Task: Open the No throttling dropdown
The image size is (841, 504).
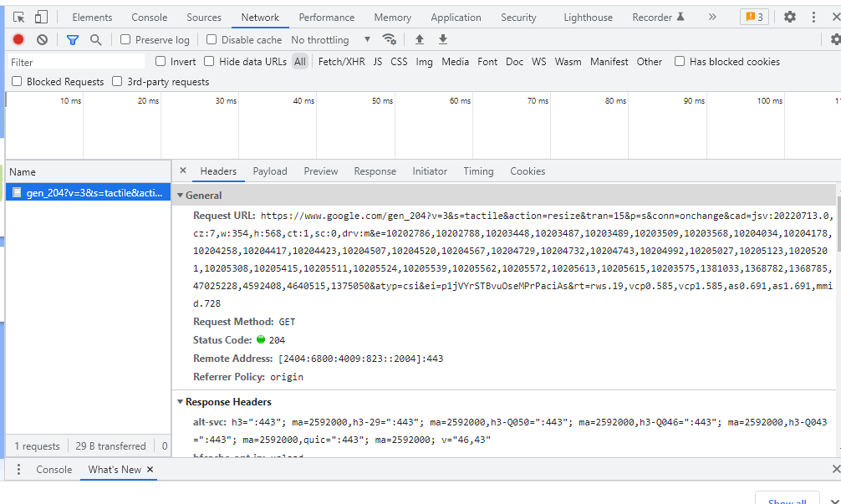Action: click(330, 38)
